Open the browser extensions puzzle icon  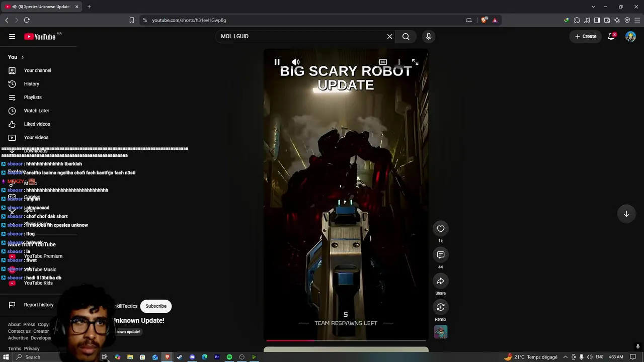coord(577,20)
